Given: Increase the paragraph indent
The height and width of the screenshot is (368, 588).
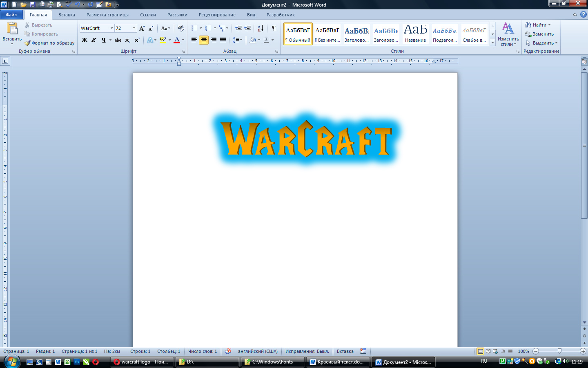Looking at the screenshot, I should click(x=247, y=28).
